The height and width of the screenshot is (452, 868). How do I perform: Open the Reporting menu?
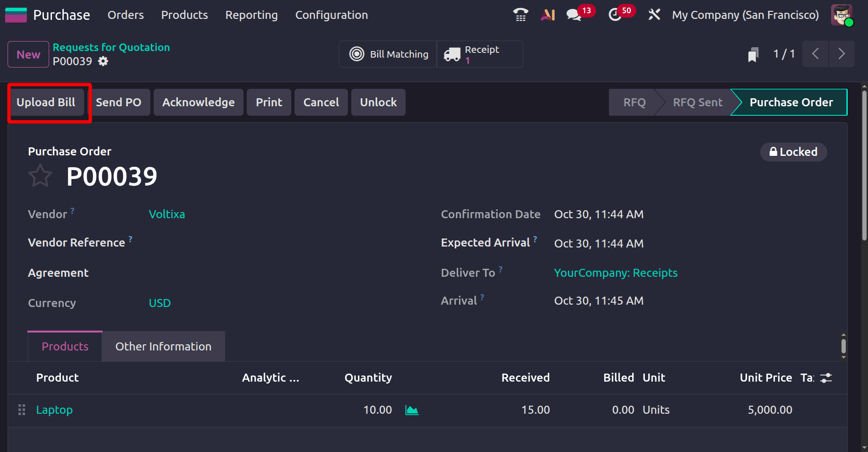[x=252, y=15]
